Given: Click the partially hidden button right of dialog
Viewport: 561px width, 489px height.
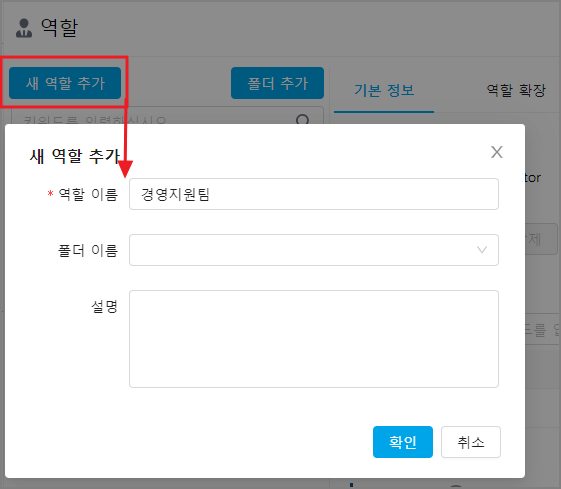Looking at the screenshot, I should point(541,239).
